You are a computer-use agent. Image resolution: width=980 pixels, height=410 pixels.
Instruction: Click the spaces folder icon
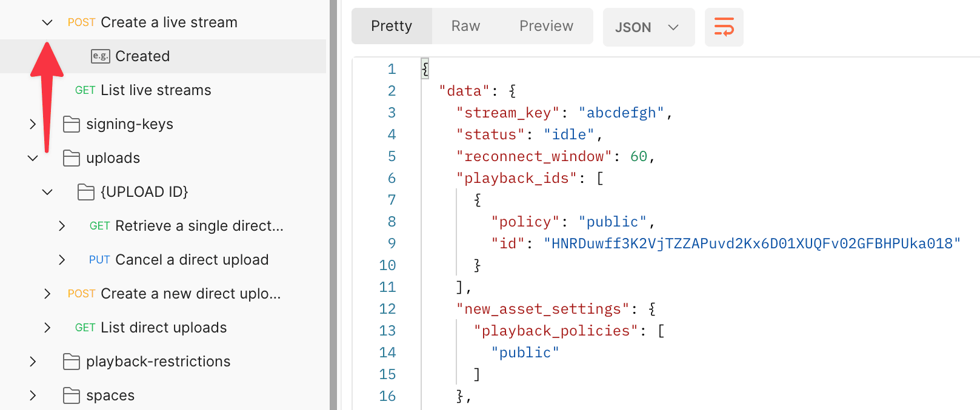[72, 395]
